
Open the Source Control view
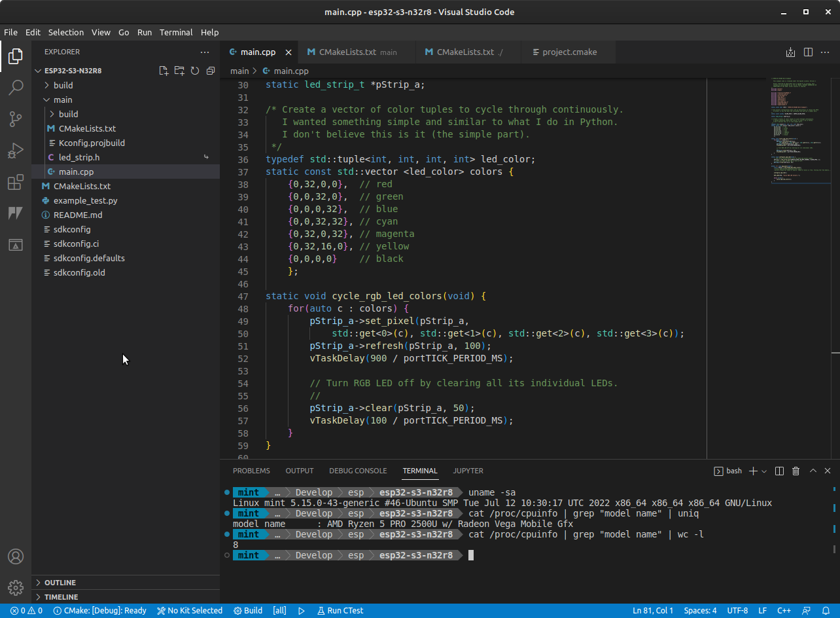click(16, 119)
